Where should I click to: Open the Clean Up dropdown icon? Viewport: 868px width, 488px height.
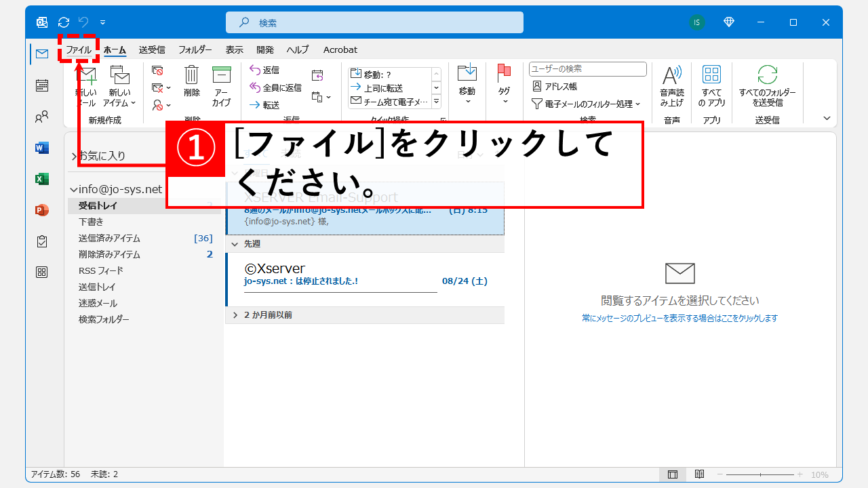161,87
